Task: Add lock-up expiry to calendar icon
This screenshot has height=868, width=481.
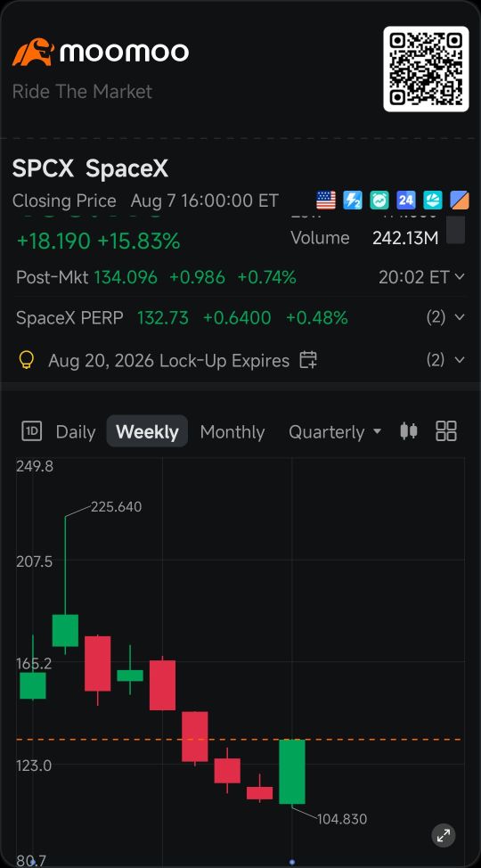Action: (x=308, y=360)
